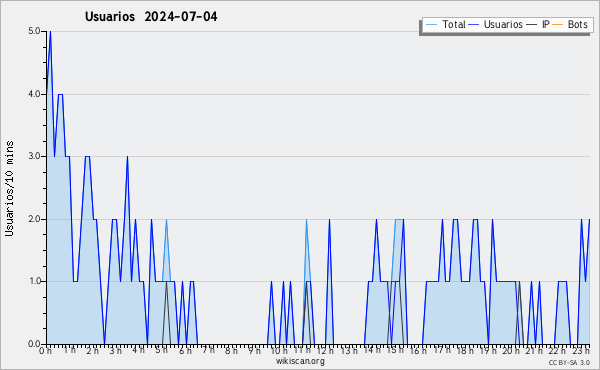
Task: Click the 7 h label on the time axis
Action: click(208, 350)
